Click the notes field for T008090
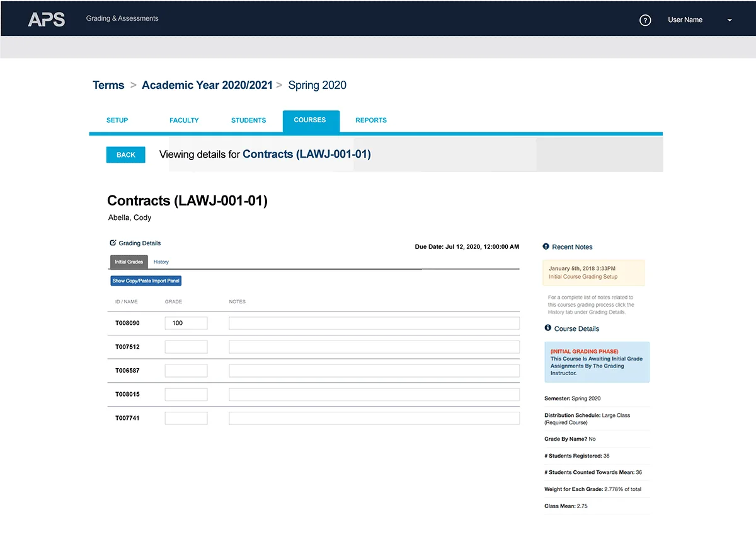This screenshot has height=534, width=756. coord(374,323)
